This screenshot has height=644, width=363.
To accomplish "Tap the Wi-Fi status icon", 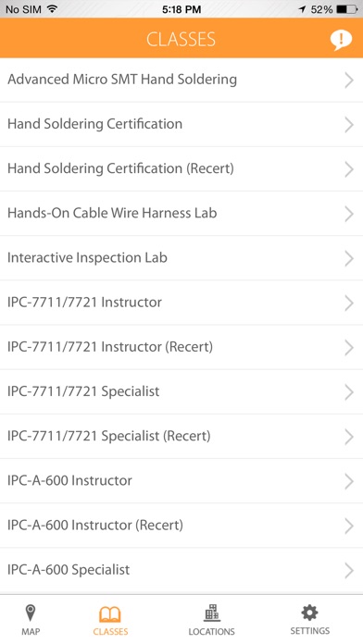I will click(52, 8).
